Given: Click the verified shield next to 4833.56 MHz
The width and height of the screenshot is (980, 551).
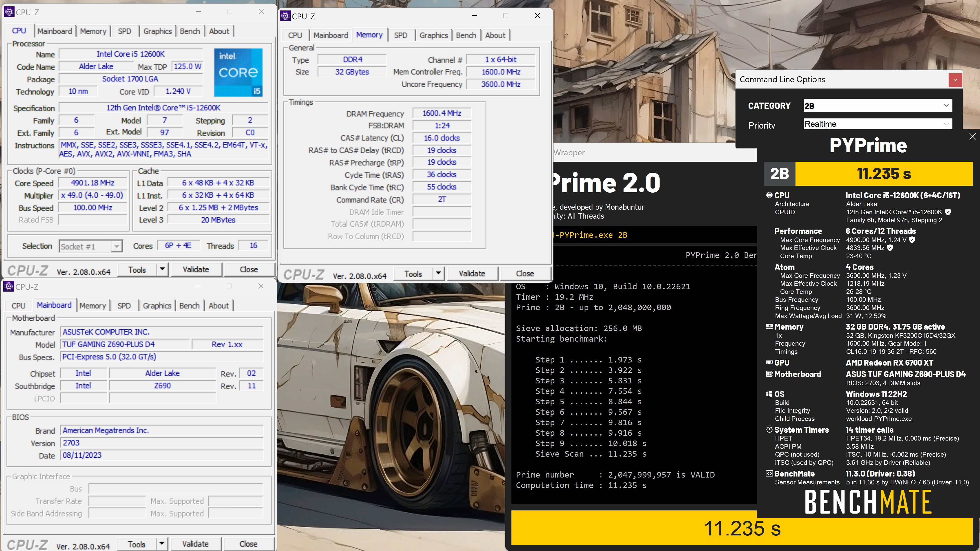Looking at the screenshot, I should pos(890,248).
